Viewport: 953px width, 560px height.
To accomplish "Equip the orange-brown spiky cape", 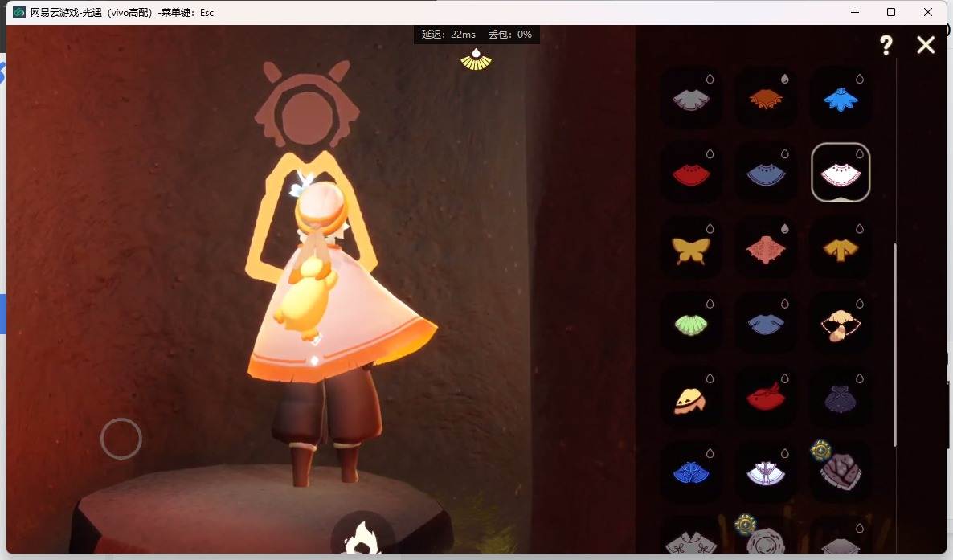I will 766,99.
